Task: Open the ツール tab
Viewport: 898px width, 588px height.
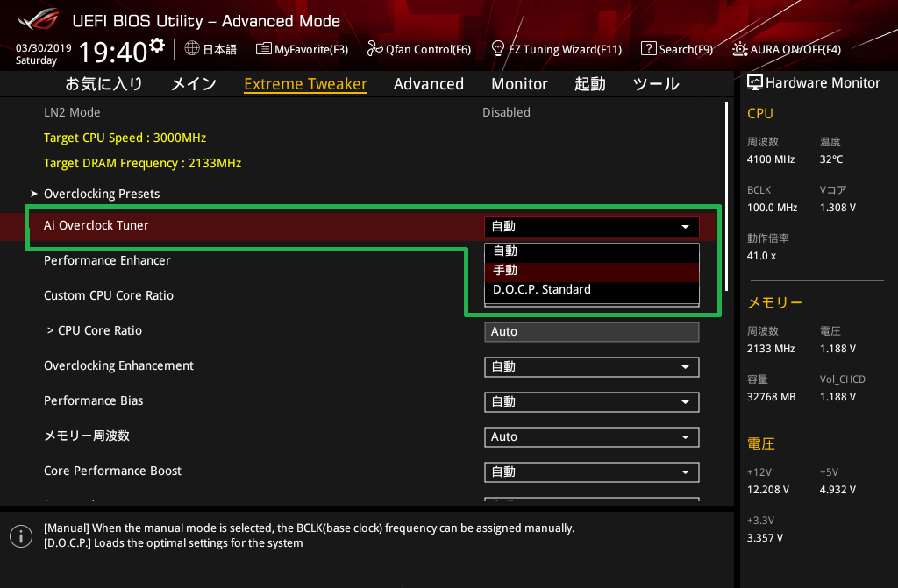Action: point(656,83)
